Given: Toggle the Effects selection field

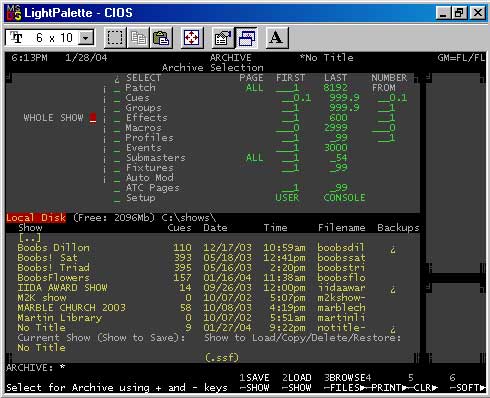Looking at the screenshot, I should [117, 118].
